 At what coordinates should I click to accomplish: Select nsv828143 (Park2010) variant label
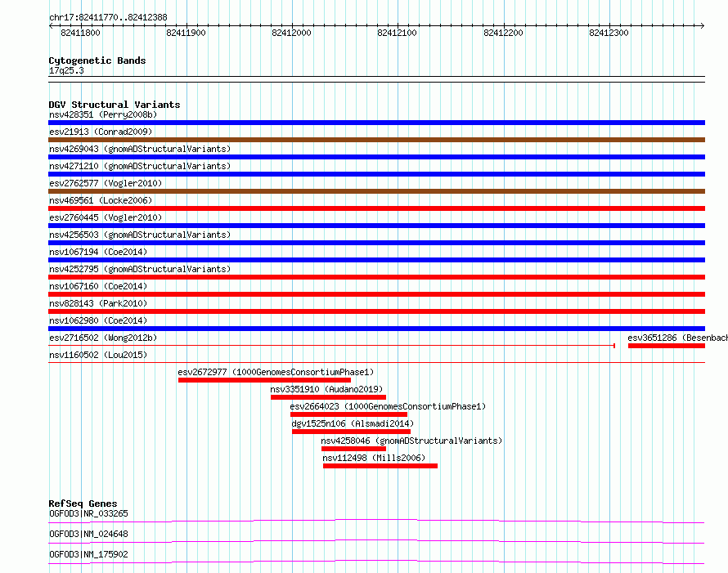pos(98,303)
